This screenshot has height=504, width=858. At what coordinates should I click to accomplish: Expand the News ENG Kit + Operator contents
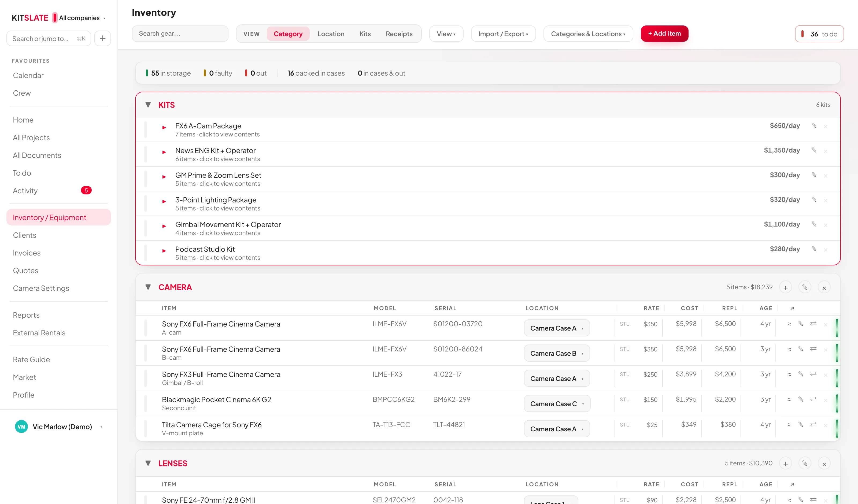pos(164,152)
